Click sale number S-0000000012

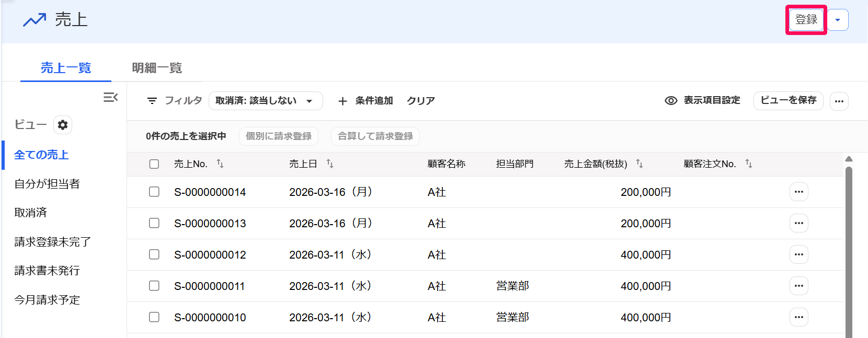pyautogui.click(x=210, y=255)
